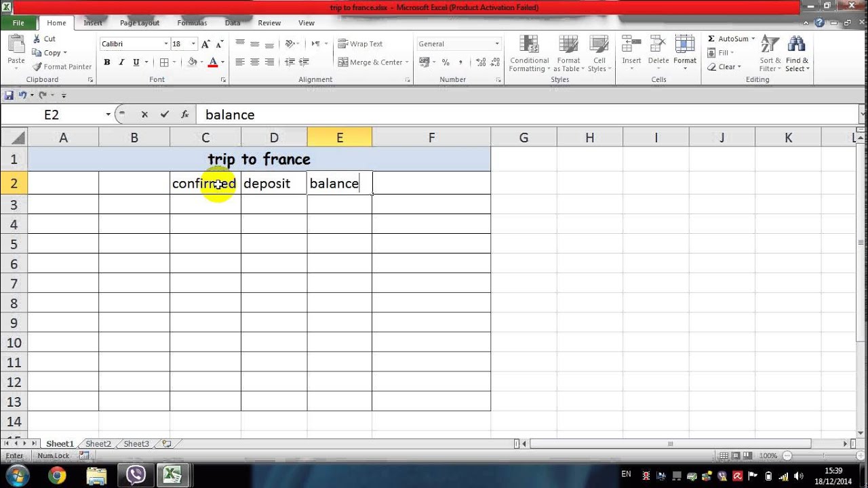The height and width of the screenshot is (488, 868).
Task: Expand the Merge & Center dropdown arrow
Action: click(407, 62)
